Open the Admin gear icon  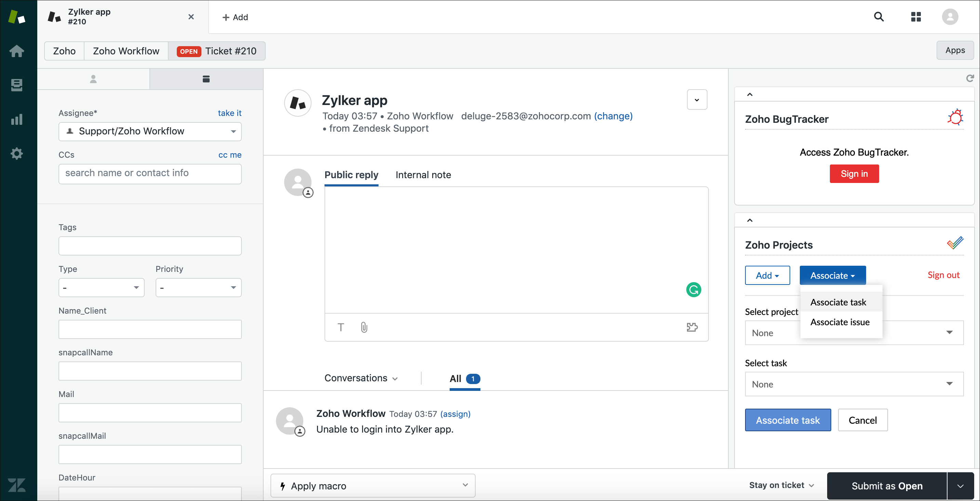tap(17, 154)
